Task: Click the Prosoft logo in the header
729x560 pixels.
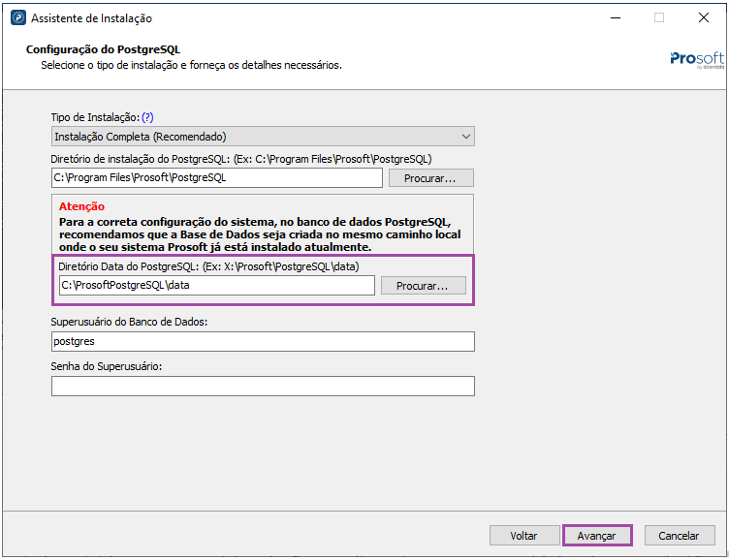Action: point(696,59)
